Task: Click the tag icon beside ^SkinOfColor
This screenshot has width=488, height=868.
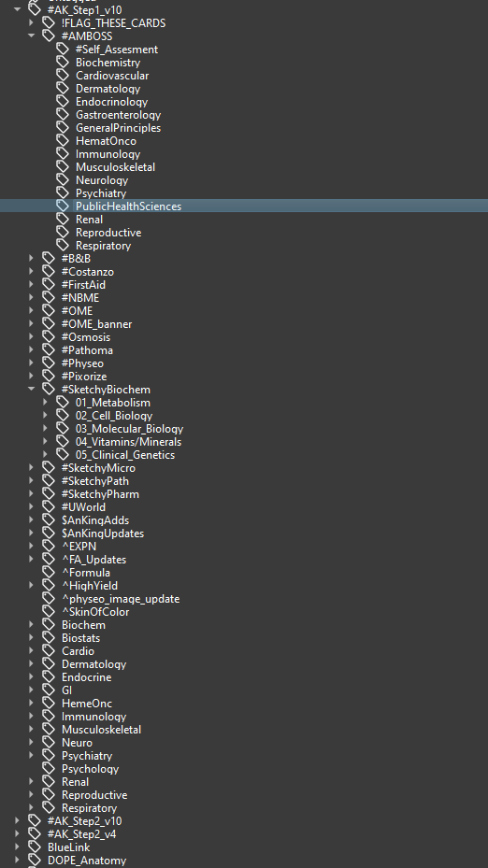Action: pos(49,612)
